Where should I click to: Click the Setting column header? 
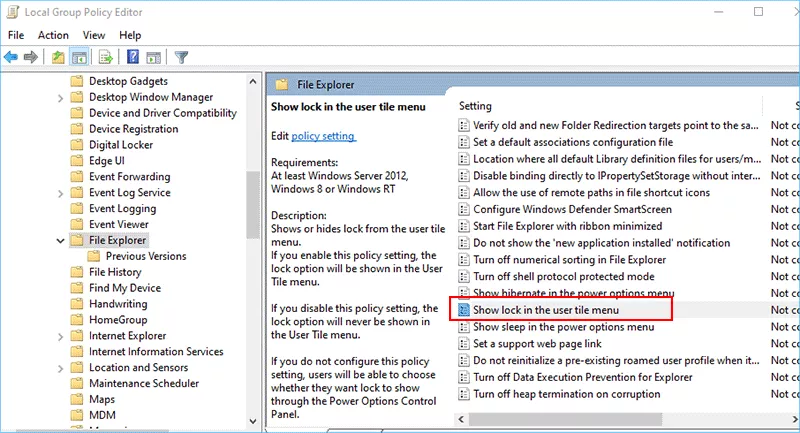476,105
